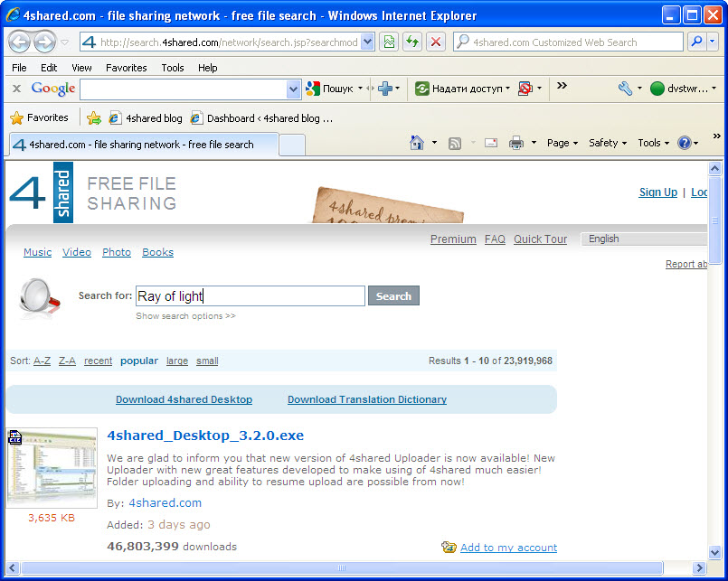Open the Dashboard ‹ 4shared blog favorite
The height and width of the screenshot is (581, 728).
coord(261,118)
